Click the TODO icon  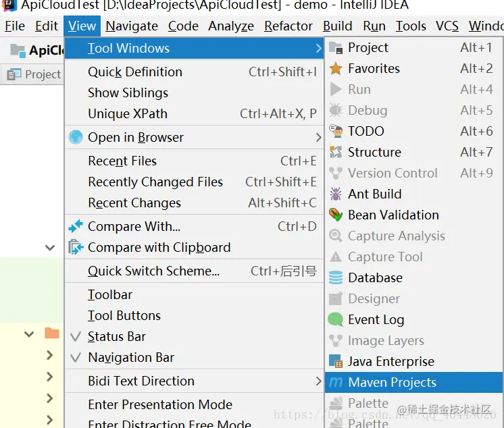[x=336, y=131]
